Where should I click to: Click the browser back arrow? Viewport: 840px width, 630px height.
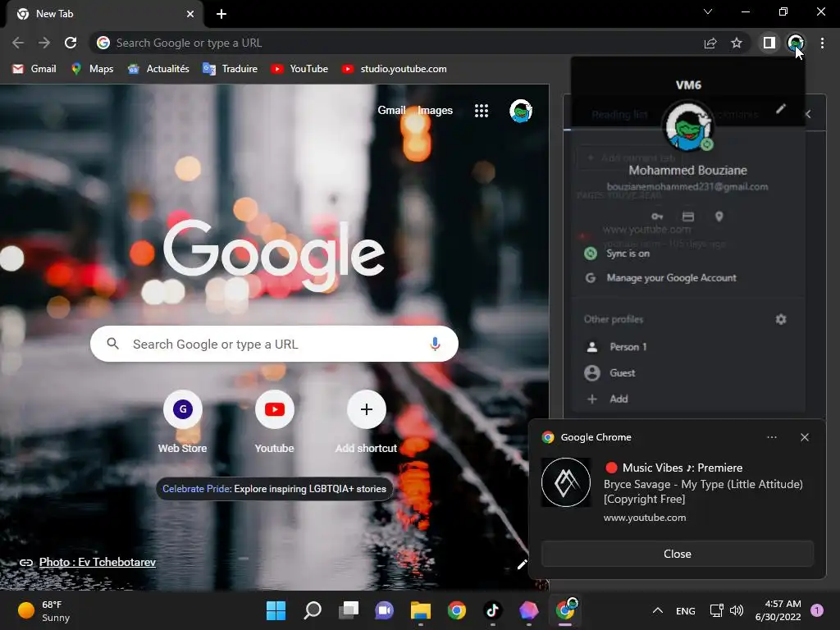[x=18, y=43]
